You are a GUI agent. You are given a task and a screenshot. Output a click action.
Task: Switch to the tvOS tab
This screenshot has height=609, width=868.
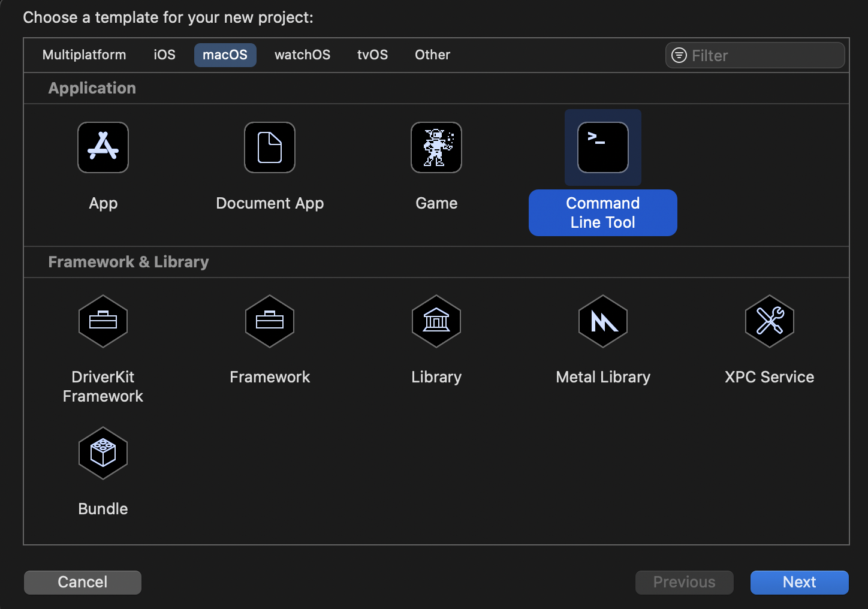[373, 55]
